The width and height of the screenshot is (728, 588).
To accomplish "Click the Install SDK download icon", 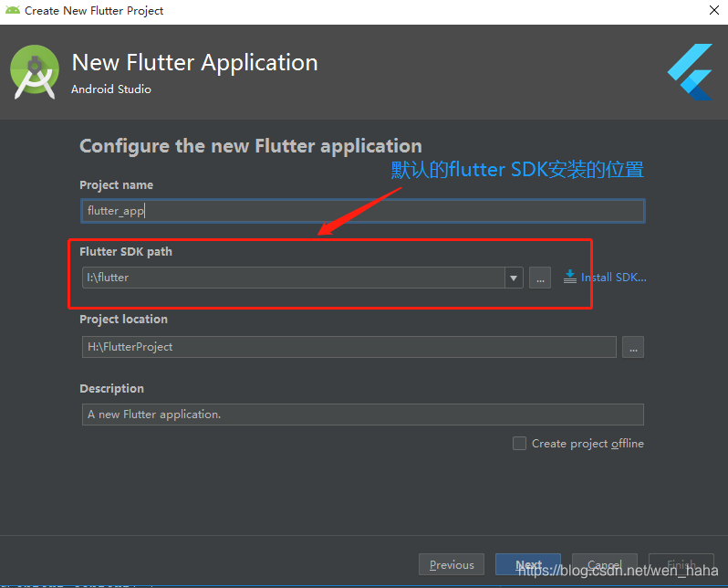I will (x=569, y=277).
